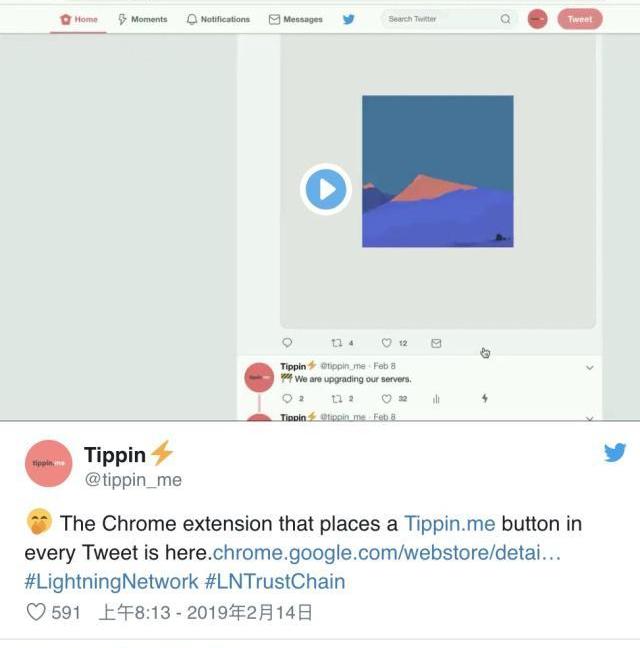Click the lightning tip icon on servers tweet
The height and width of the screenshot is (648, 640).
click(485, 398)
